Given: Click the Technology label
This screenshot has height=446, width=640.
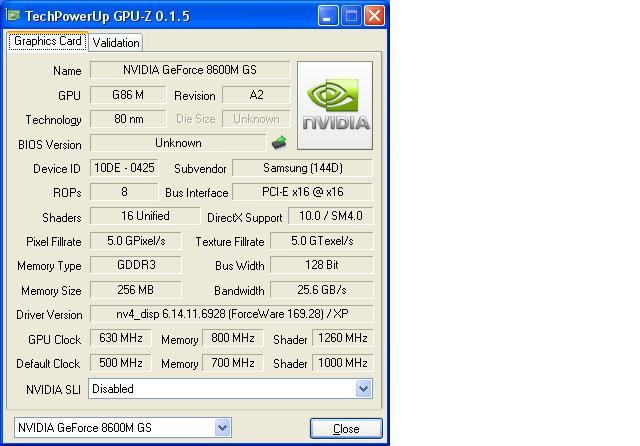Looking at the screenshot, I should pyautogui.click(x=53, y=120).
